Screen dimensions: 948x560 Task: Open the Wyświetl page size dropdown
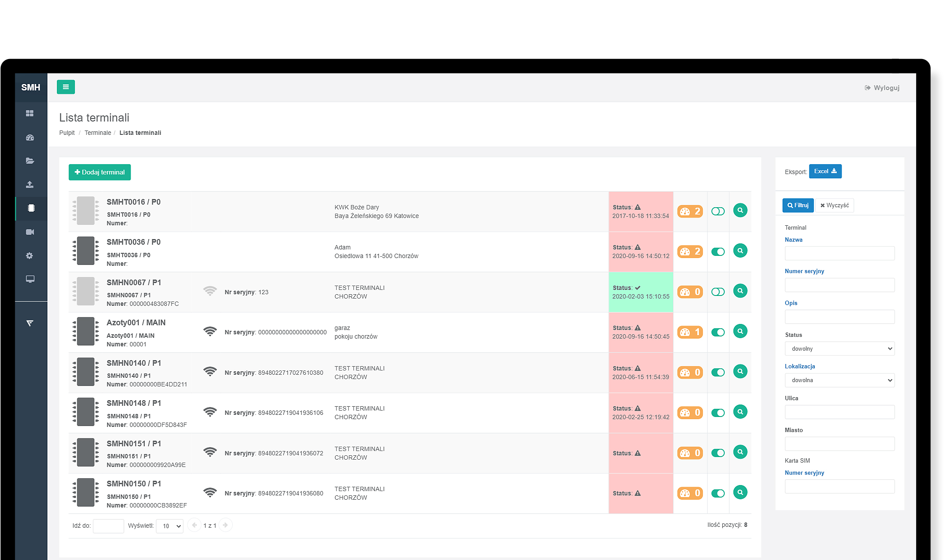(x=170, y=526)
